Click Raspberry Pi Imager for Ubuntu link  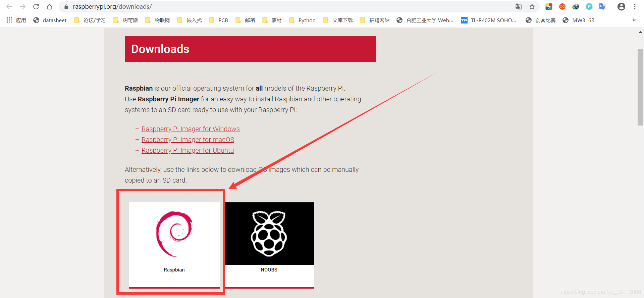click(187, 150)
